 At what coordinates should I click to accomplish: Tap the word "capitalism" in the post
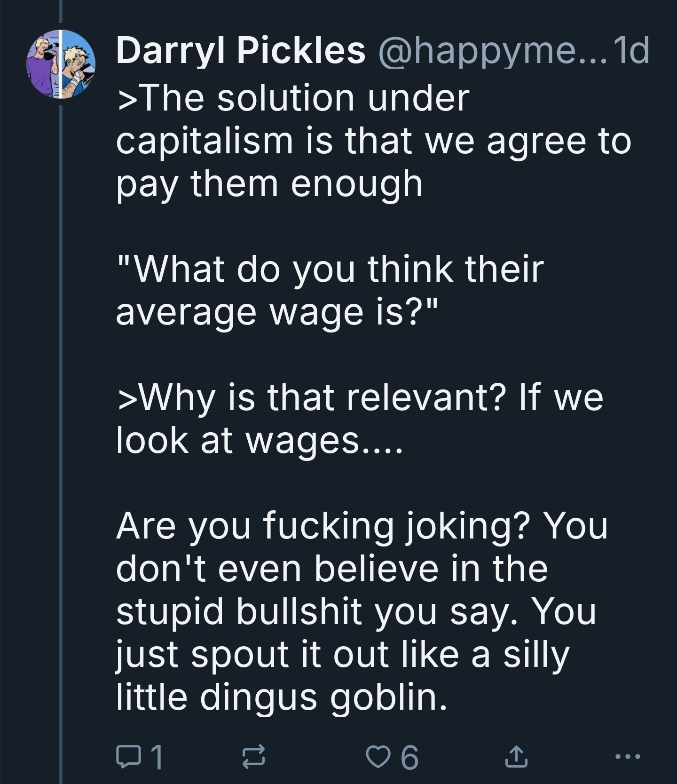(204, 142)
